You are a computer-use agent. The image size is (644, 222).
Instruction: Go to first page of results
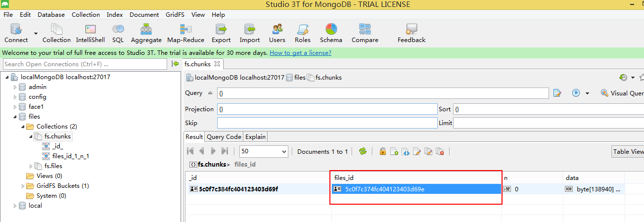[x=190, y=151]
